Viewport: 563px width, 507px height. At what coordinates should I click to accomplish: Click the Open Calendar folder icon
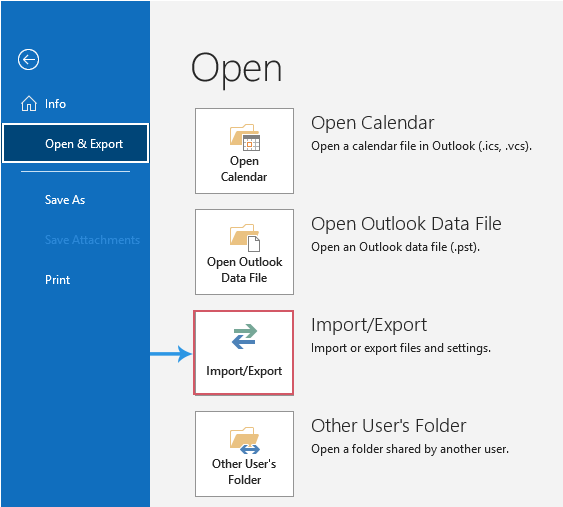tap(245, 138)
